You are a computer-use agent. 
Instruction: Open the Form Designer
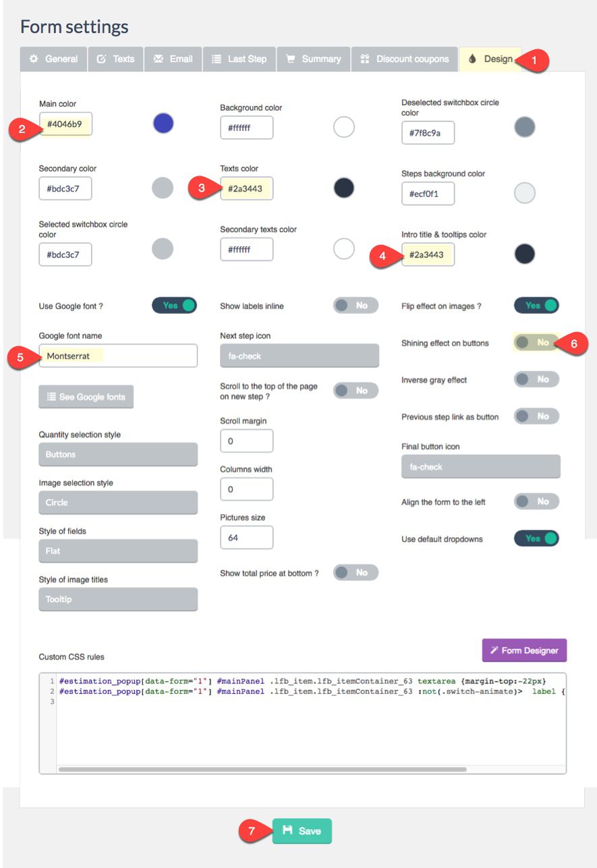[x=525, y=649]
